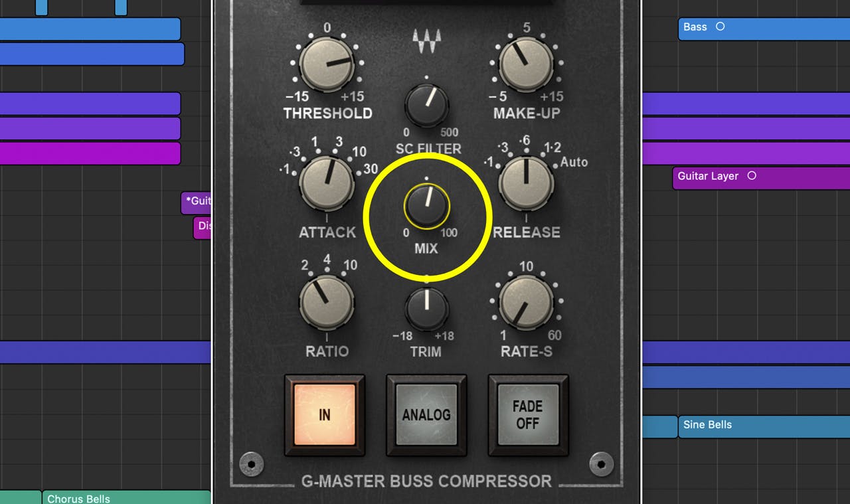
Task: Click the RELEASE label
Action: pyautogui.click(x=527, y=232)
